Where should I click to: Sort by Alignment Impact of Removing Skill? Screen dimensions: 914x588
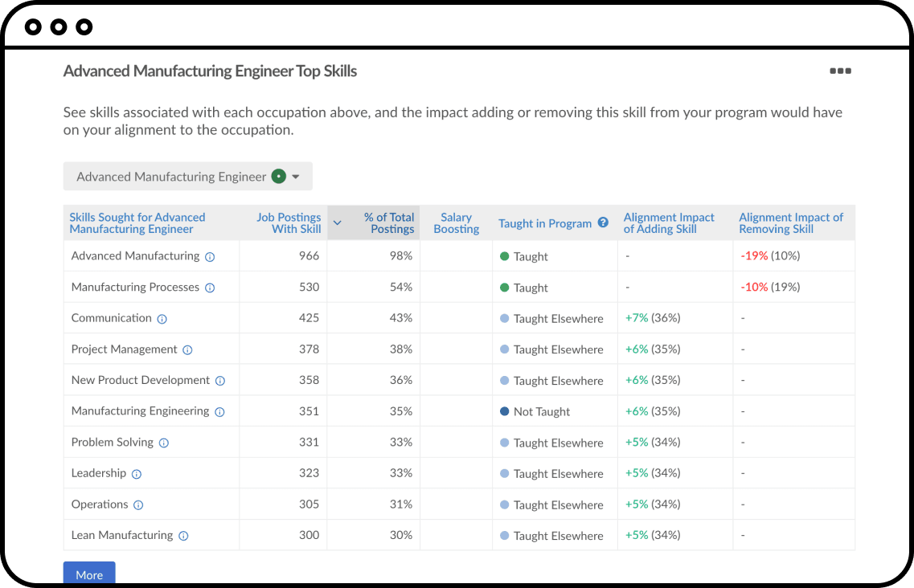791,223
